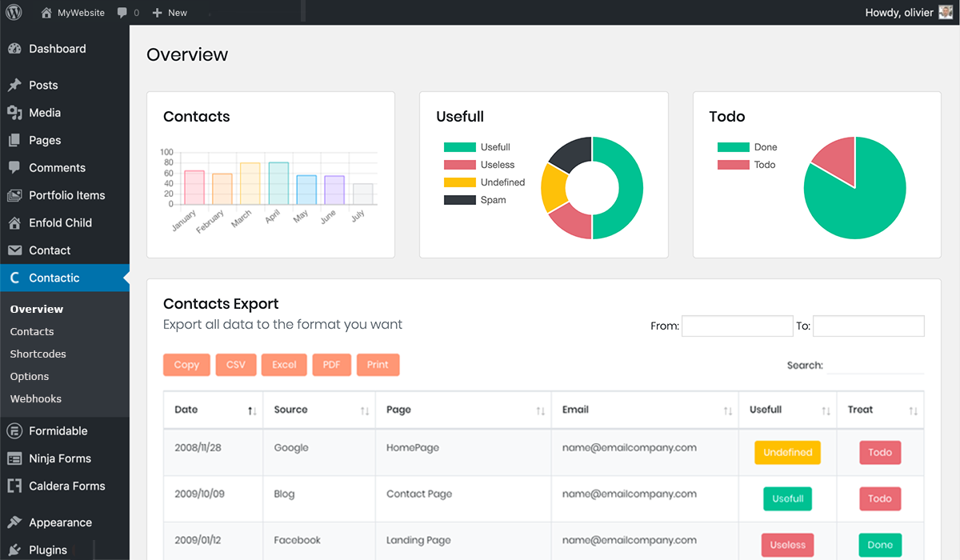The width and height of the screenshot is (960, 560).
Task: Click the olivier user avatar
Action: tap(946, 12)
